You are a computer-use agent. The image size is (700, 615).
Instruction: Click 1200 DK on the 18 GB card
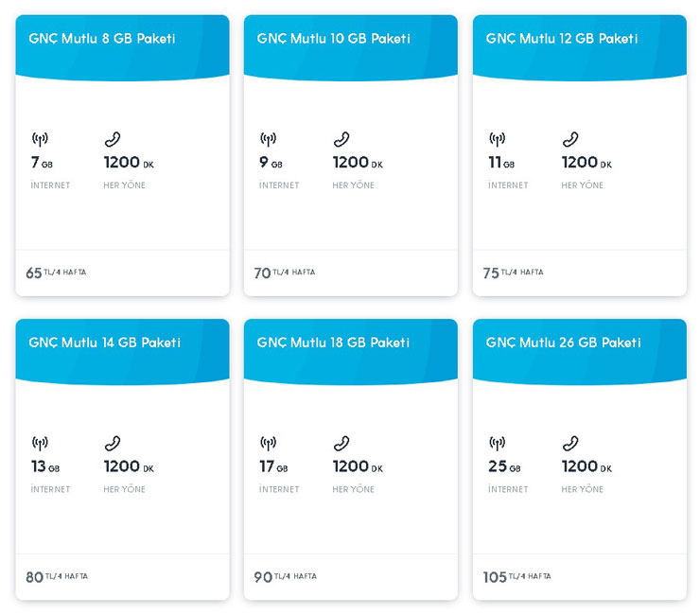tap(358, 466)
